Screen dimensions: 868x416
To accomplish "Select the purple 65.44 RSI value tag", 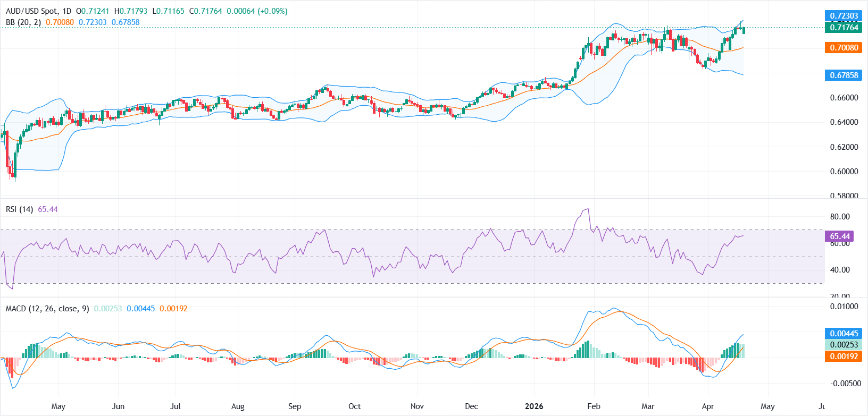I will (x=839, y=236).
